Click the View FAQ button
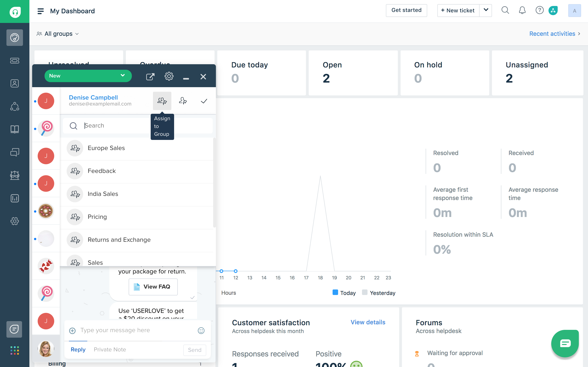The image size is (588, 367). click(153, 287)
